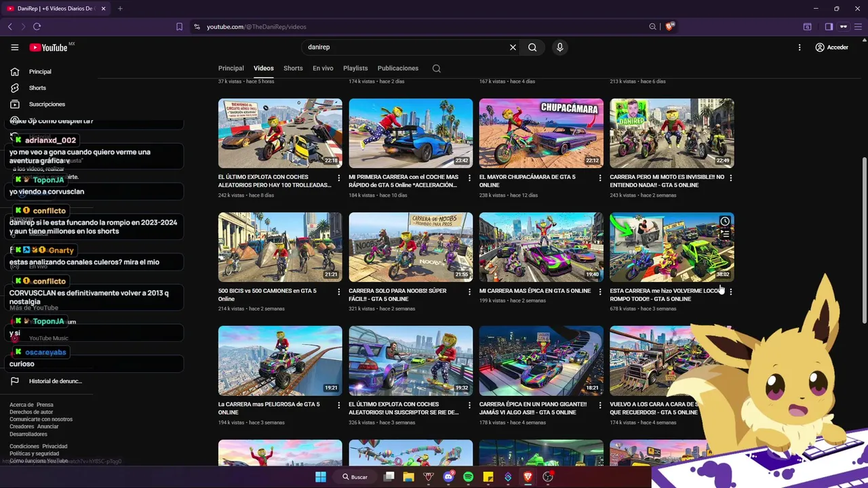Open the En vivo tab
Screen dimensions: 868x488
pyautogui.click(x=323, y=68)
